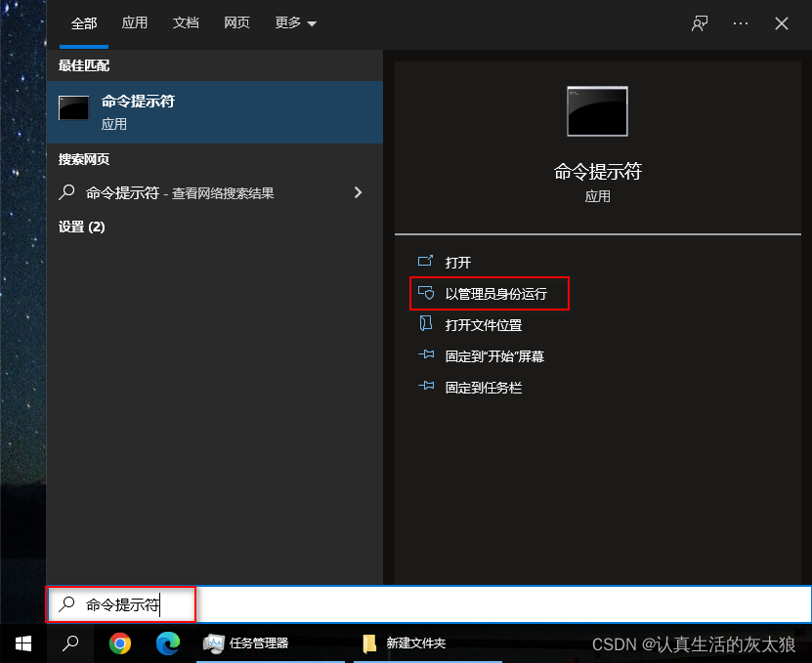The height and width of the screenshot is (663, 812).
Task: Open Chrome from the taskbar
Action: coord(119,643)
